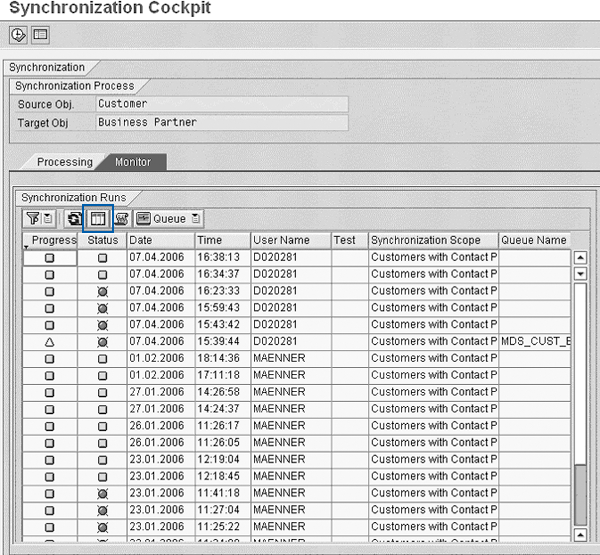600x555 pixels.
Task: Click the warning triangle in Progress column
Action: coord(49,342)
